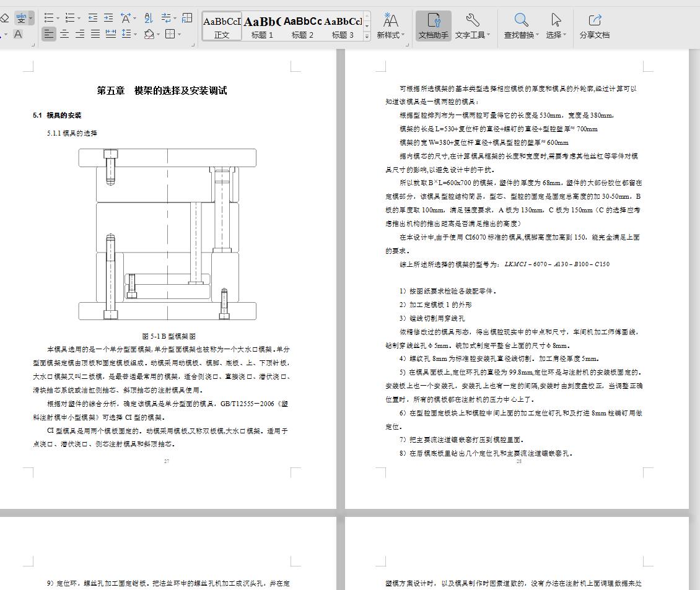This screenshot has width=700, height=590.
Task: Open borders dropdown arrow
Action: point(180,34)
